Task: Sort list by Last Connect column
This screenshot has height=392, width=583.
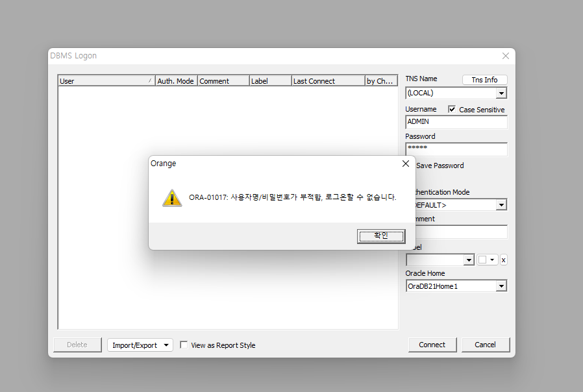Action: (327, 81)
